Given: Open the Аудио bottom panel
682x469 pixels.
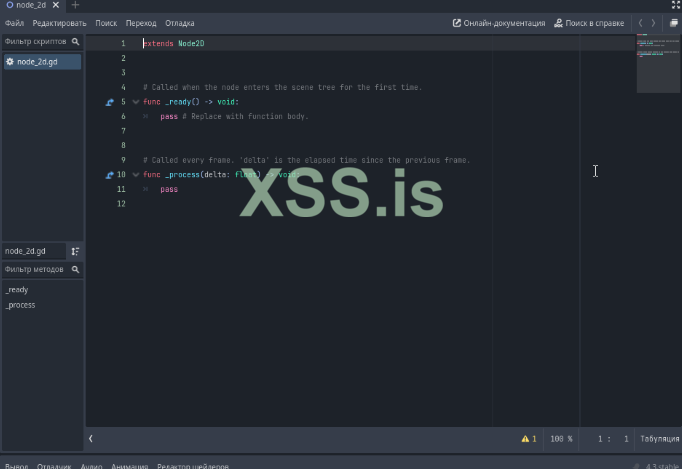Looking at the screenshot, I should click(x=91, y=466).
